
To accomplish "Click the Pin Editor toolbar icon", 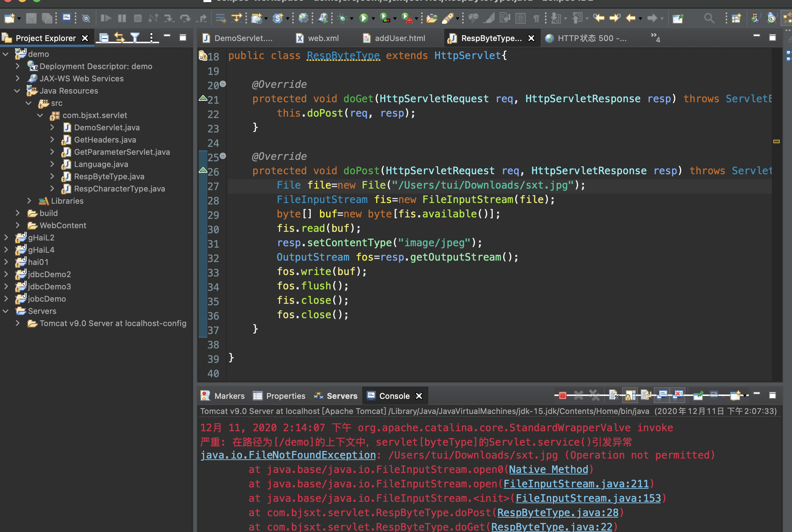I will (678, 18).
